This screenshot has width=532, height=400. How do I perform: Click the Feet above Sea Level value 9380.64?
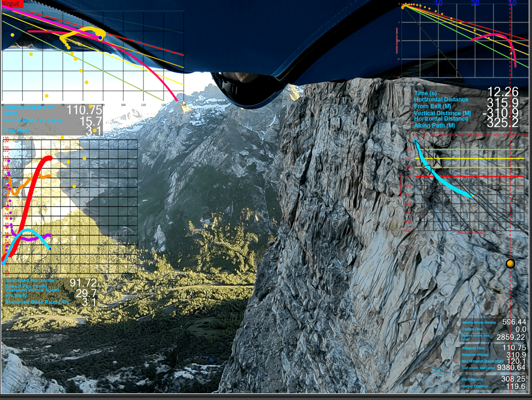pos(511,368)
